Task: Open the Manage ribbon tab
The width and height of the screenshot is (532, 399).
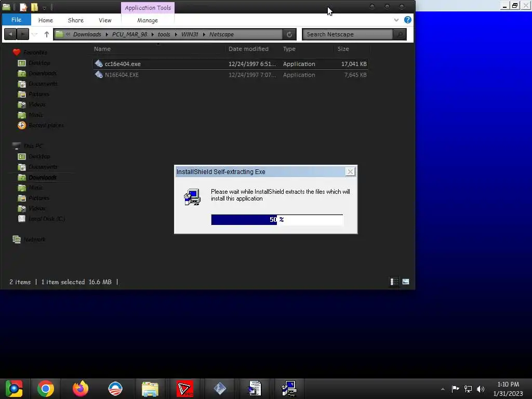Action: [x=147, y=20]
